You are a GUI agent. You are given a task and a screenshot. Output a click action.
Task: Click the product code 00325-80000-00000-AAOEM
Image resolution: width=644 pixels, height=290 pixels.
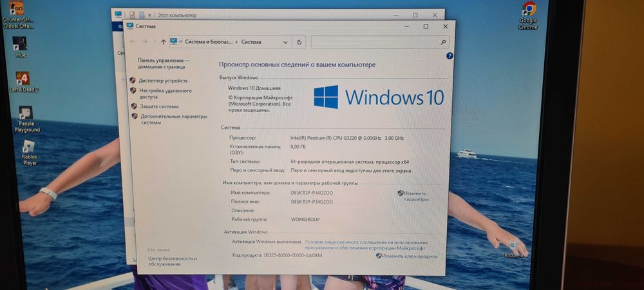(294, 255)
